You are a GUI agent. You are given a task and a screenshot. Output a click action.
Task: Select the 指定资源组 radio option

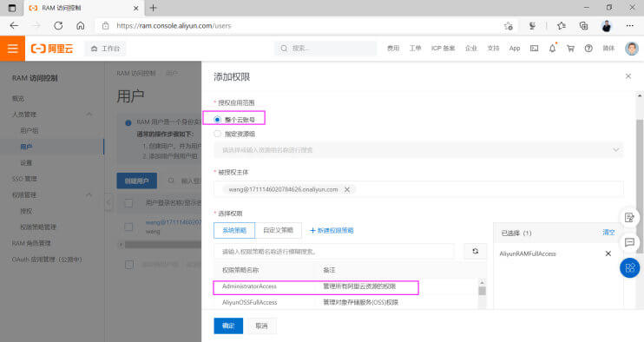217,134
